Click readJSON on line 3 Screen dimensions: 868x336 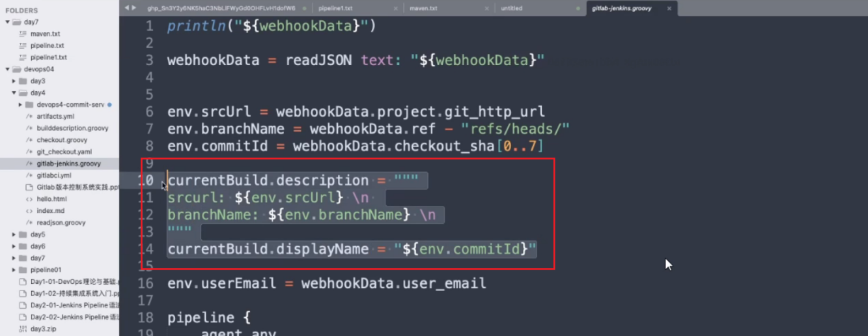[319, 60]
